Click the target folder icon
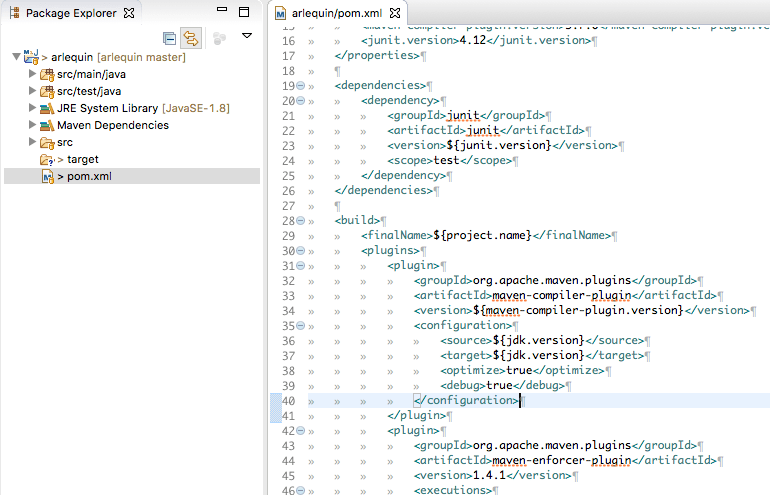This screenshot has width=770, height=495. click(x=46, y=159)
